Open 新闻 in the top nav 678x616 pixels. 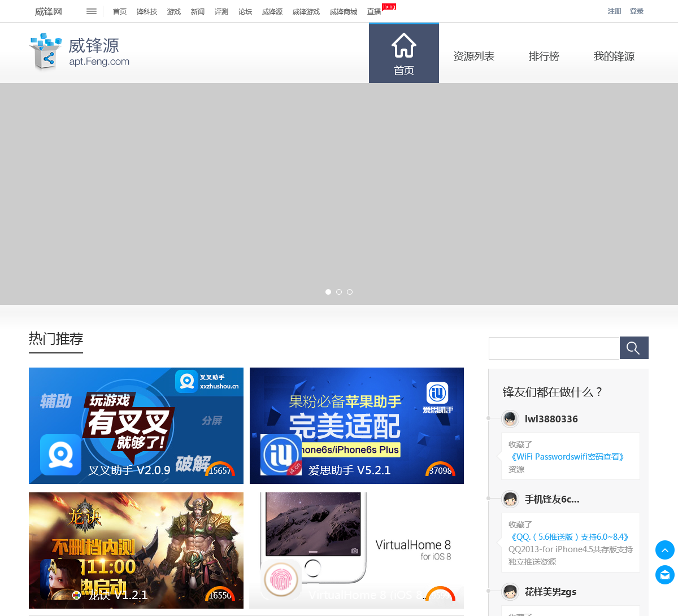coord(198,11)
